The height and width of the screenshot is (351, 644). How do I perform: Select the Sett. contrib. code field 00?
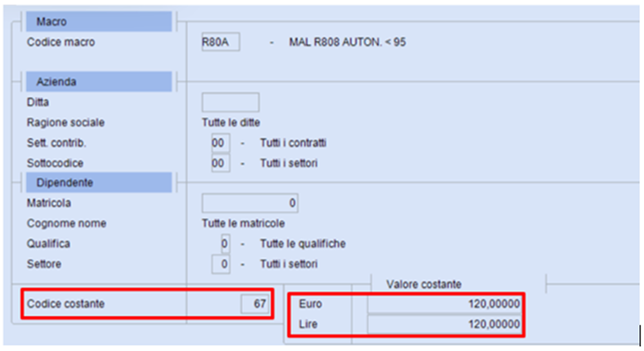[x=221, y=143]
